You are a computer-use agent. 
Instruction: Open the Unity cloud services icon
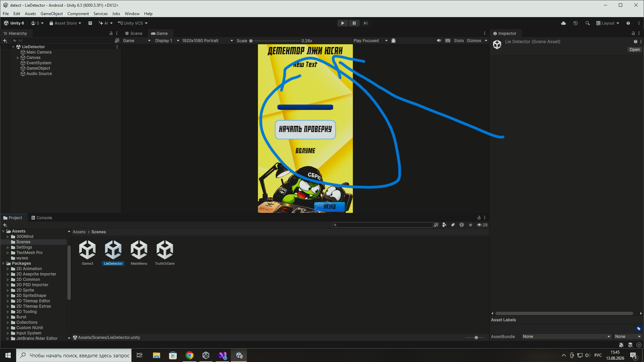[x=563, y=23]
